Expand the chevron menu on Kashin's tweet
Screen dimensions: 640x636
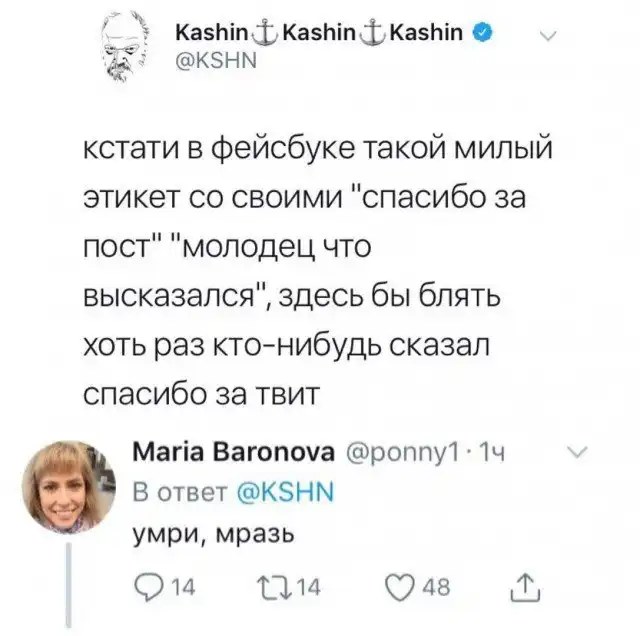click(x=548, y=37)
